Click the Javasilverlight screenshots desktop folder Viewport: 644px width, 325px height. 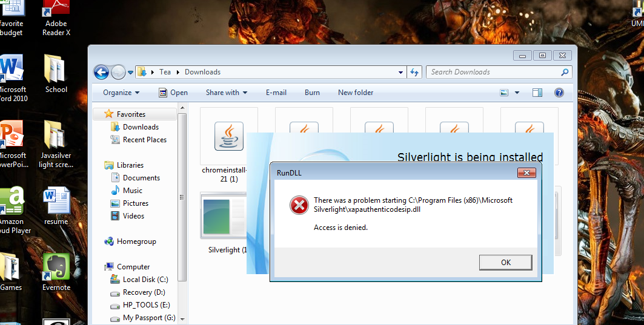pyautogui.click(x=56, y=145)
